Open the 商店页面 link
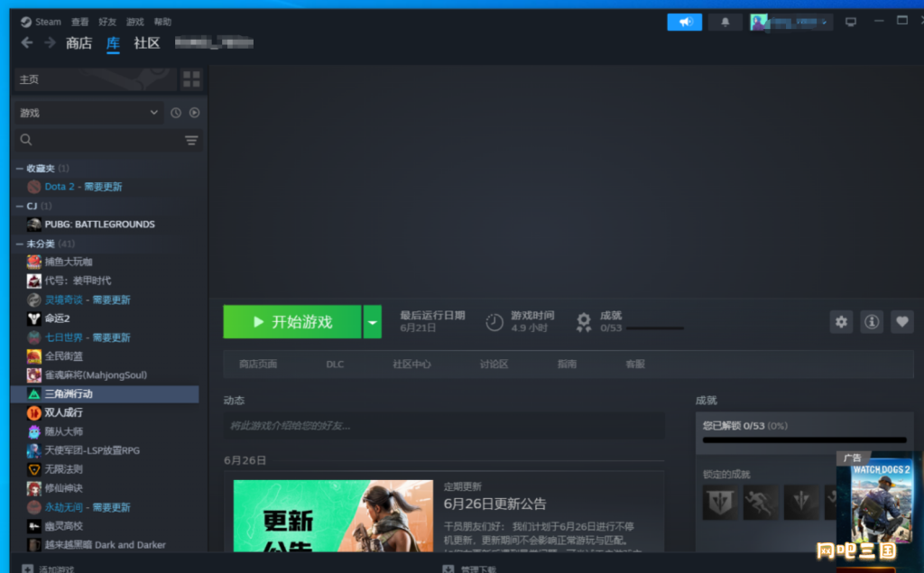 [x=258, y=365]
